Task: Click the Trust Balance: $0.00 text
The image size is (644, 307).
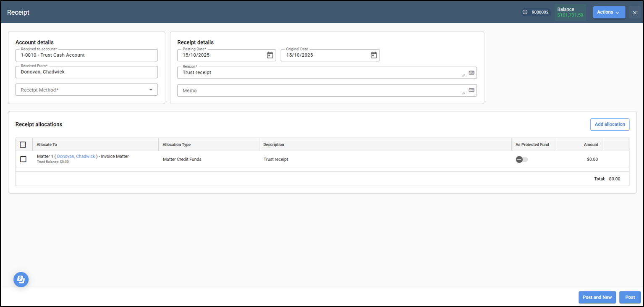Action: tap(53, 162)
